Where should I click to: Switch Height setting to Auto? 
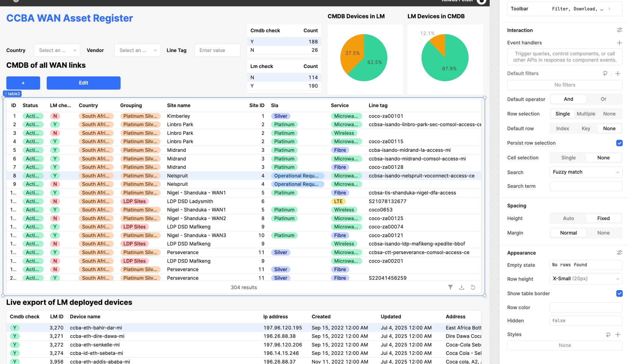pyautogui.click(x=568, y=218)
